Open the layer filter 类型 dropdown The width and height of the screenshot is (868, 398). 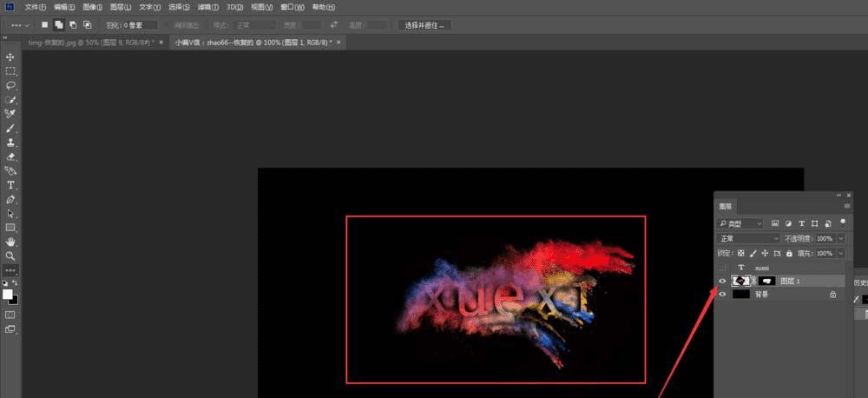pos(740,223)
